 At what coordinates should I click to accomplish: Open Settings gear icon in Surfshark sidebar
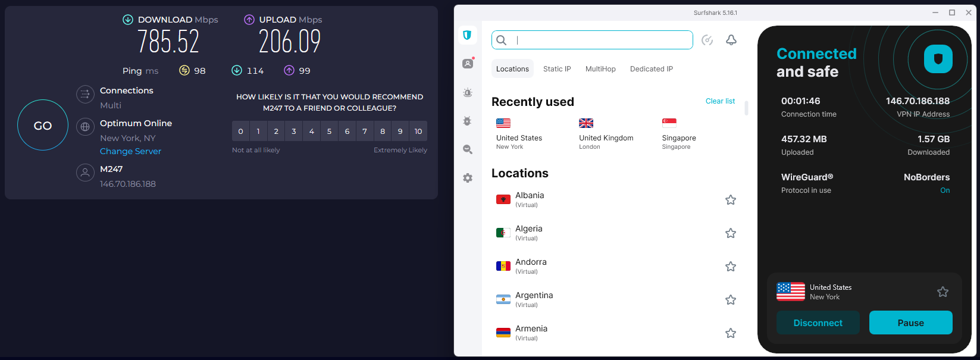(x=468, y=178)
